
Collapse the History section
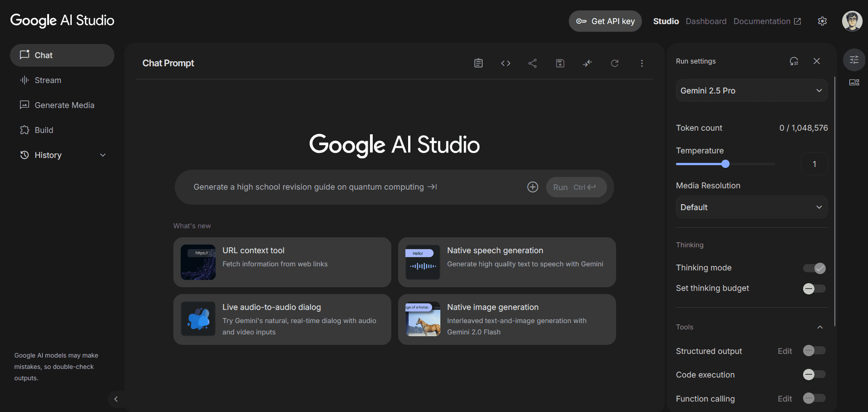pos(103,155)
